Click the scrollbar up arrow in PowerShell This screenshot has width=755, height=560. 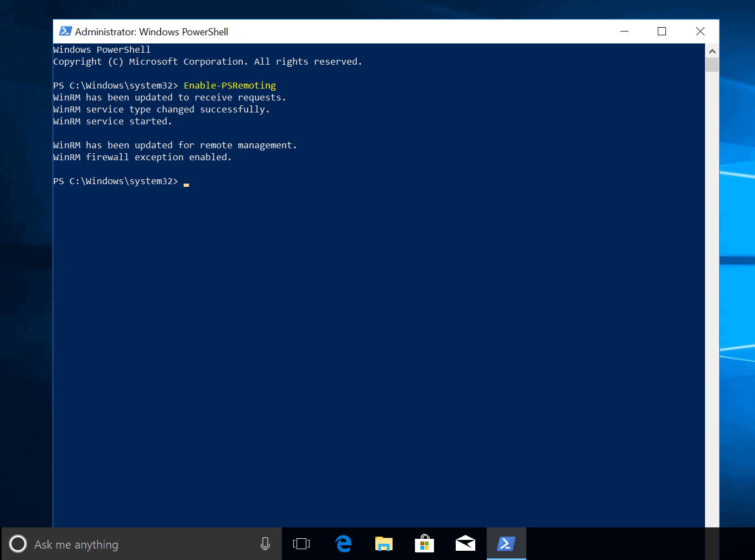[712, 51]
